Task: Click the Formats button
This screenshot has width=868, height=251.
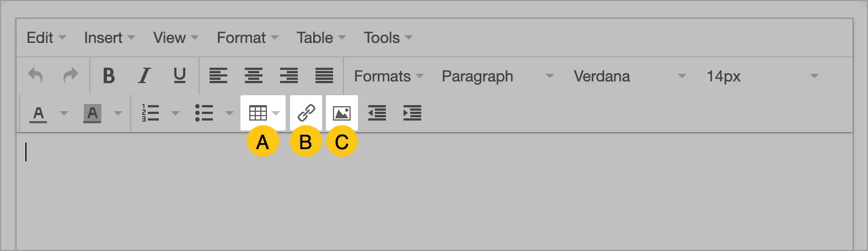Action: pyautogui.click(x=388, y=76)
